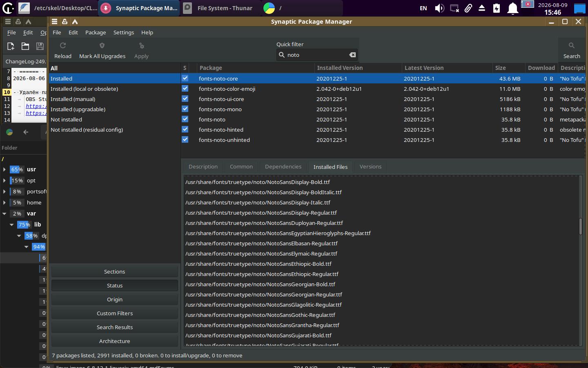The width and height of the screenshot is (588, 368).
Task: Click the Origin filter button
Action: click(x=114, y=299)
